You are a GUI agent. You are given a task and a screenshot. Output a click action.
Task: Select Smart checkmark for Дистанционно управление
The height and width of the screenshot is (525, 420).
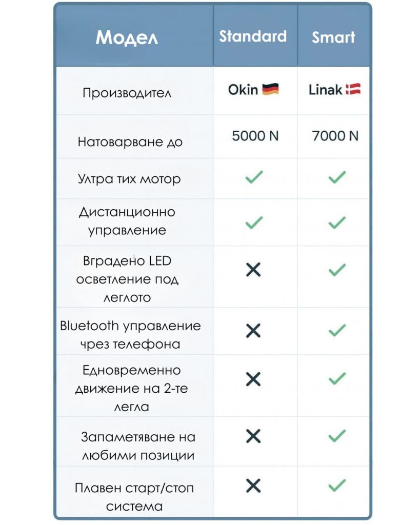pyautogui.click(x=337, y=223)
